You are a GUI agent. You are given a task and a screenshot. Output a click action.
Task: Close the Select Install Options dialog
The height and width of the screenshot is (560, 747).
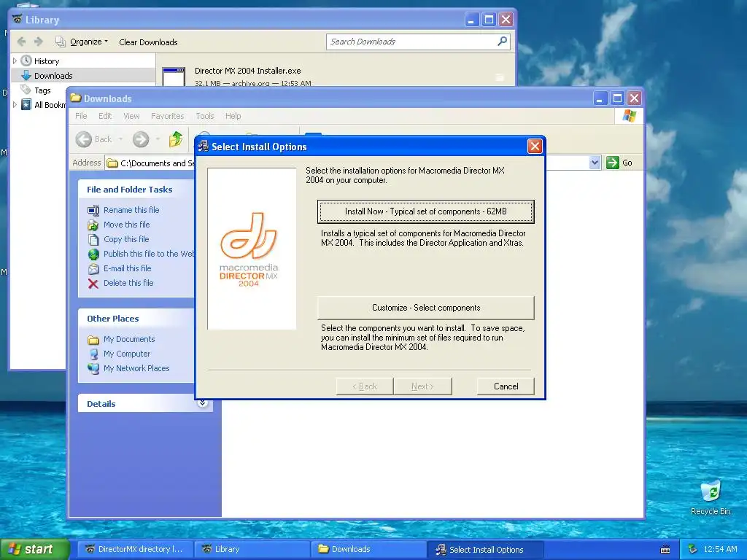[535, 146]
